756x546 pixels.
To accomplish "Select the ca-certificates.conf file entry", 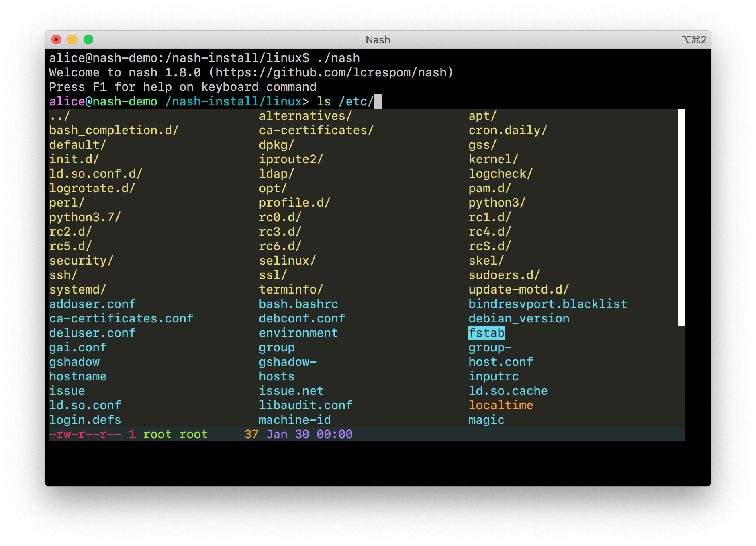I will [121, 318].
